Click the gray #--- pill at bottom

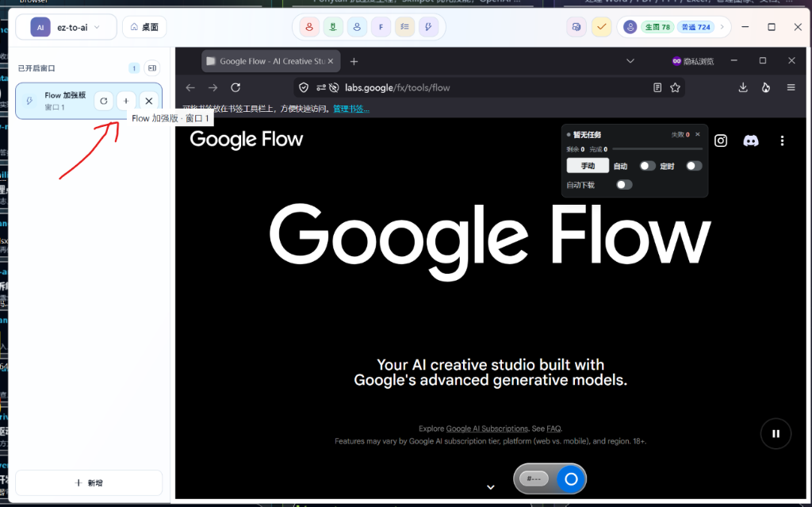click(x=534, y=478)
